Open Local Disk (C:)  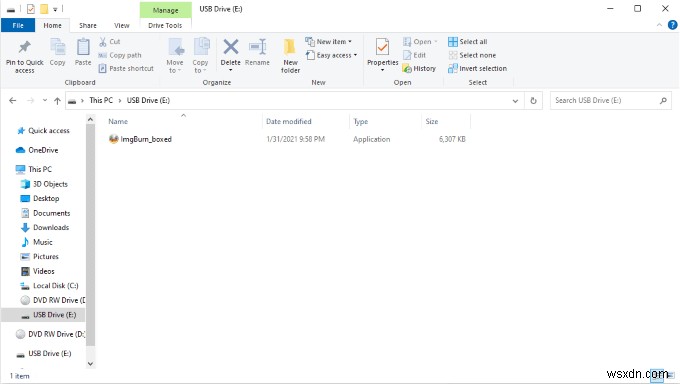coord(49,286)
